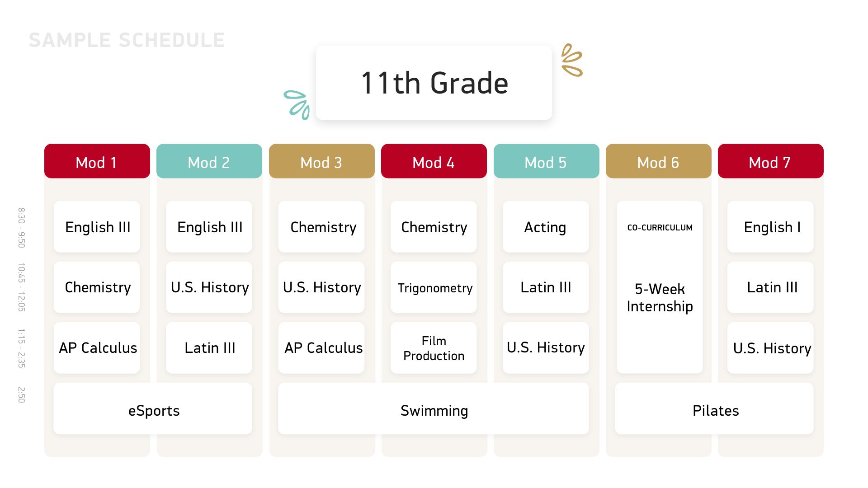Select the Mod 5 header tab
868x488 pixels.
546,161
